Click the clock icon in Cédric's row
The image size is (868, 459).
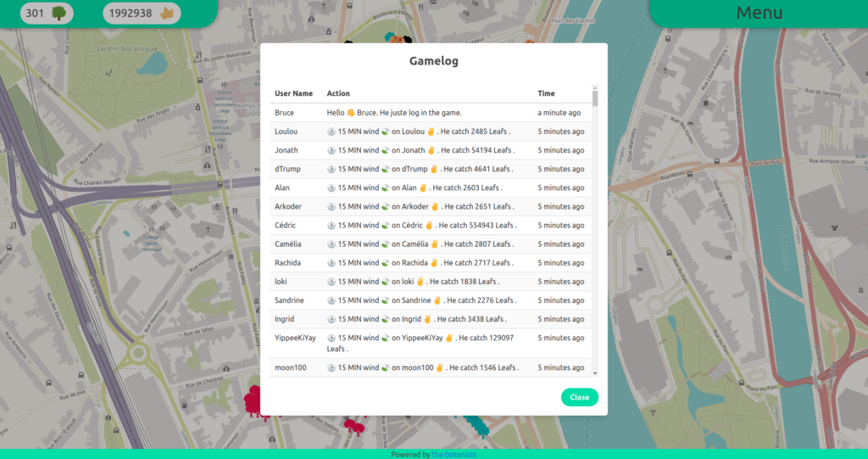coord(331,225)
